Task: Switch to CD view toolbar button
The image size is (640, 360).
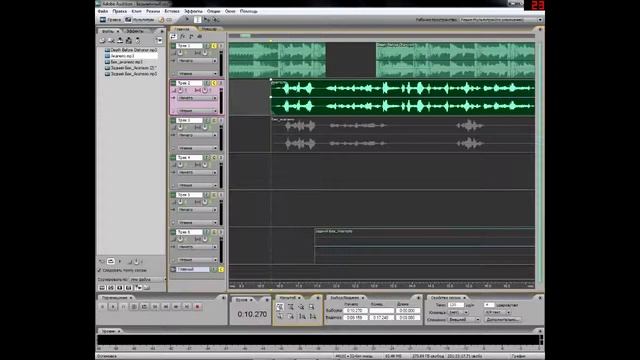Action: point(166,20)
